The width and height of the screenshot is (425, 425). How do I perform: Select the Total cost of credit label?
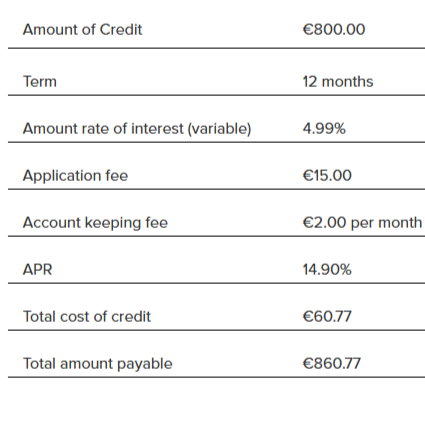click(87, 317)
